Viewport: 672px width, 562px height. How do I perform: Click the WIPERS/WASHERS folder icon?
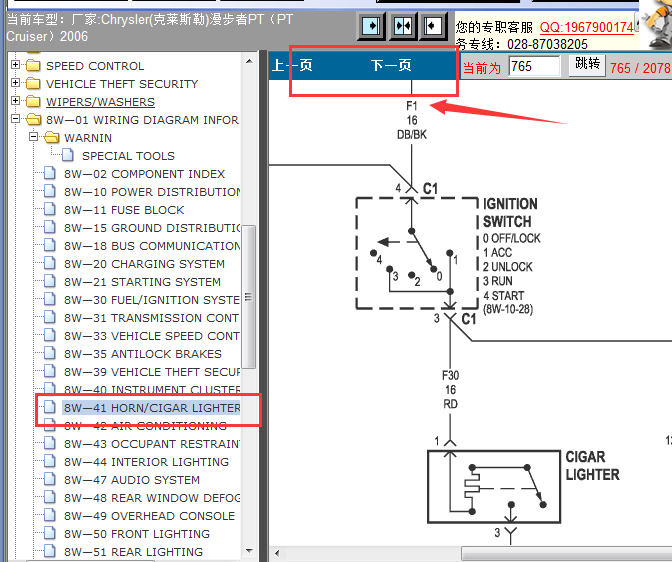pos(33,102)
